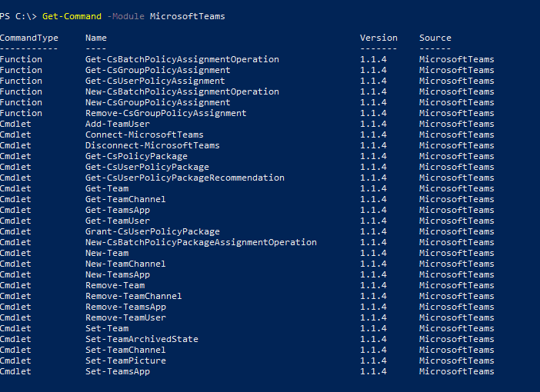The image size is (540, 392).
Task: Select New-CsGroupPolicyAssignment text
Action: [x=158, y=102]
